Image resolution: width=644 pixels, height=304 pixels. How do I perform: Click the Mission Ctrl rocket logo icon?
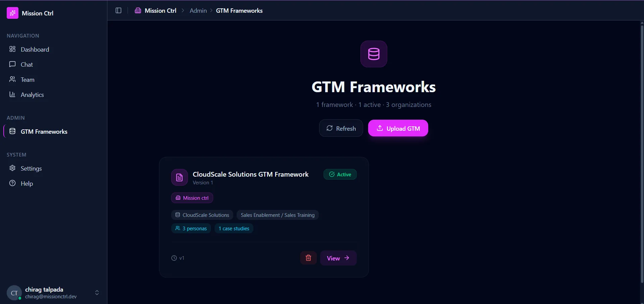click(12, 13)
